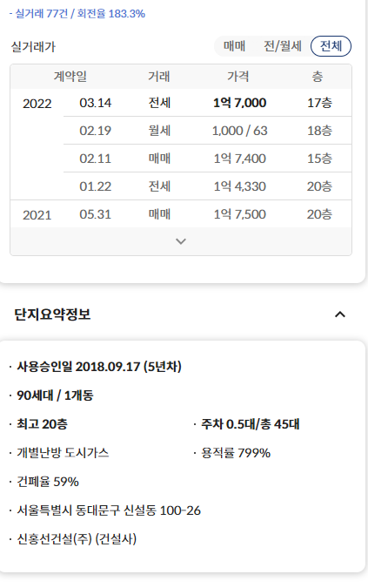368x588 pixels.
Task: Click the 월세 transaction type cell
Action: coord(159,131)
